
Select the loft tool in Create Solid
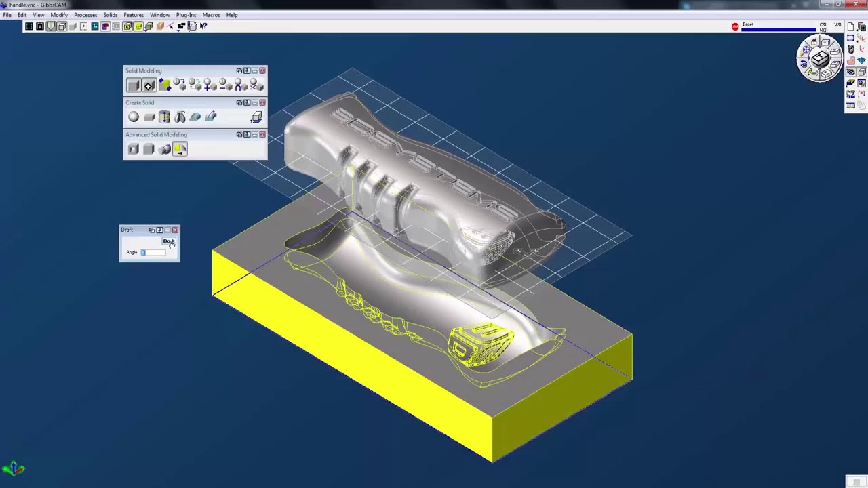click(195, 117)
